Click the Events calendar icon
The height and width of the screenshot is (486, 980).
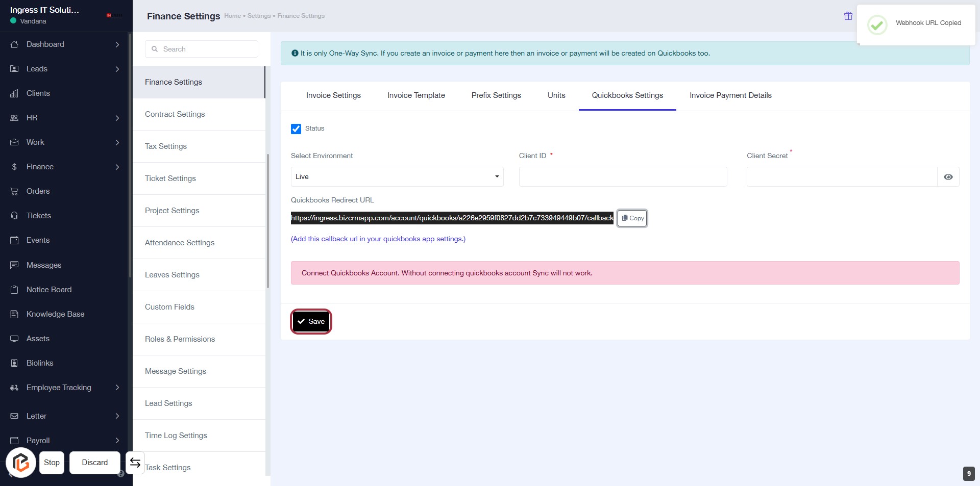(14, 240)
